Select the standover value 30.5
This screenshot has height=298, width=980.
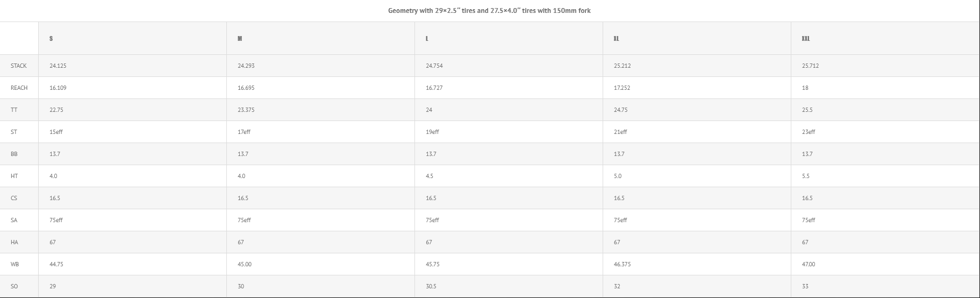(431, 286)
